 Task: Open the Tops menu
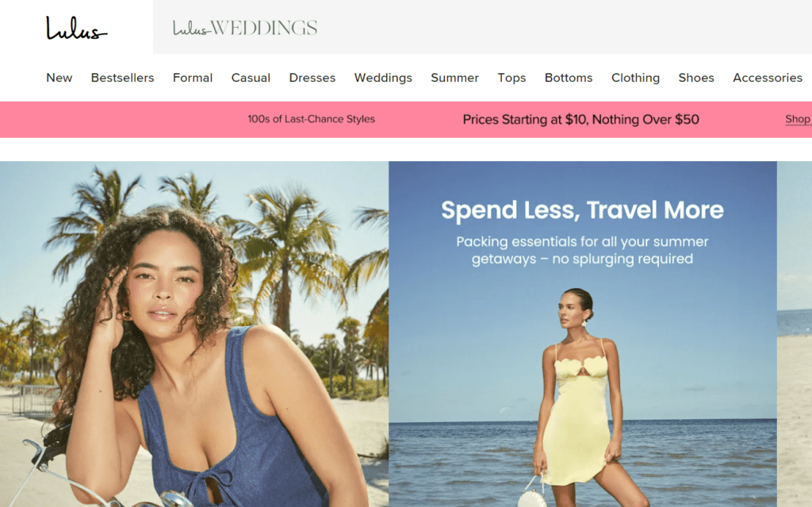click(511, 78)
